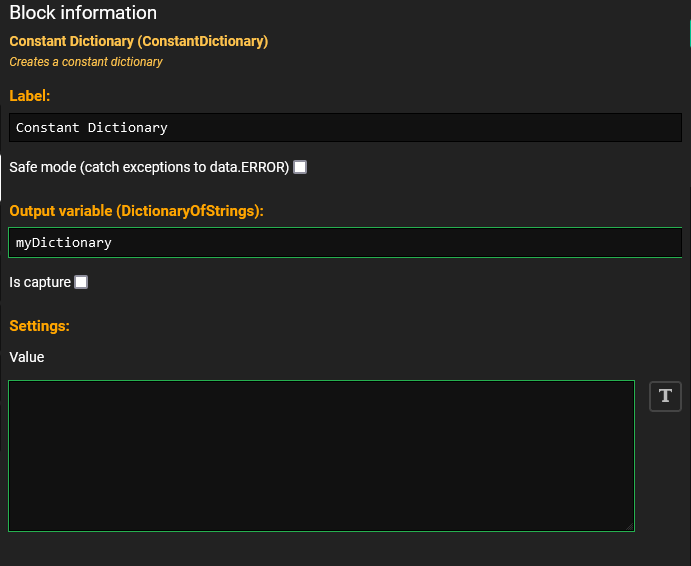Click the Label: heading

tap(30, 96)
